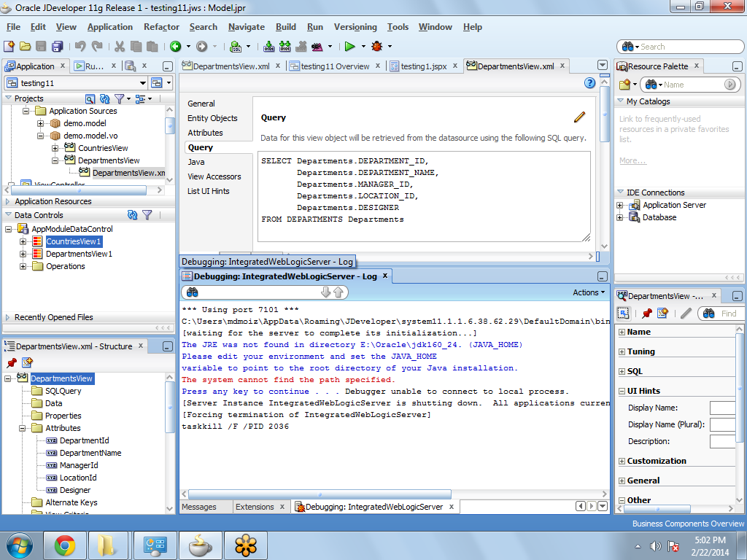The height and width of the screenshot is (560, 747).
Task: Click the New toolbar icon
Action: tap(9, 46)
